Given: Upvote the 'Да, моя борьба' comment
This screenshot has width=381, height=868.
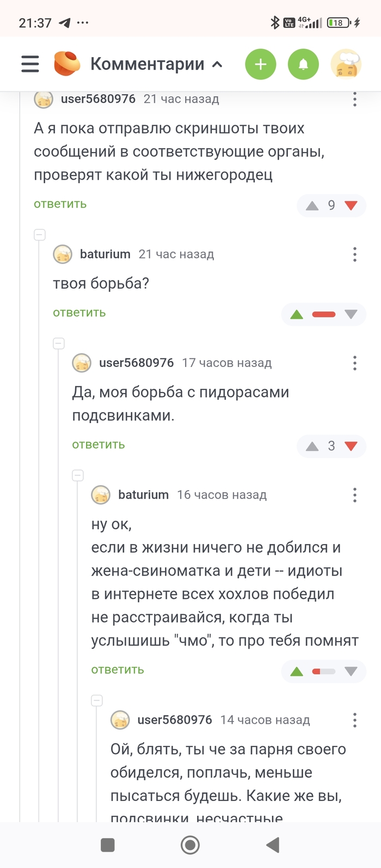Looking at the screenshot, I should (311, 446).
